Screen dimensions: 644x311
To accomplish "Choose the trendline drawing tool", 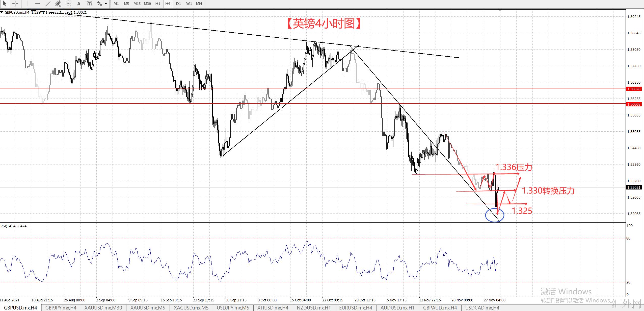I will [x=48, y=4].
